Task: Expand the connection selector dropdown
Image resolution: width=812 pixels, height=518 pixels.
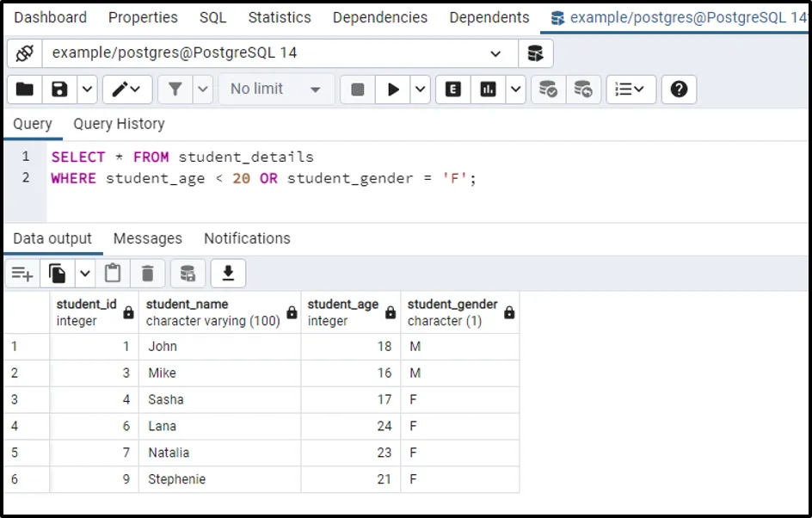Action: coord(495,53)
